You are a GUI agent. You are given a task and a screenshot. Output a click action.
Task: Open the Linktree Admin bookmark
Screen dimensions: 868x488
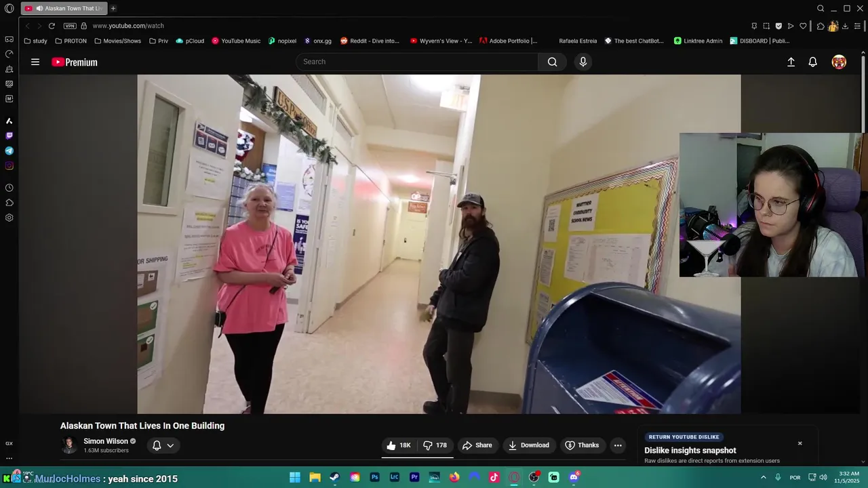[x=698, y=41]
